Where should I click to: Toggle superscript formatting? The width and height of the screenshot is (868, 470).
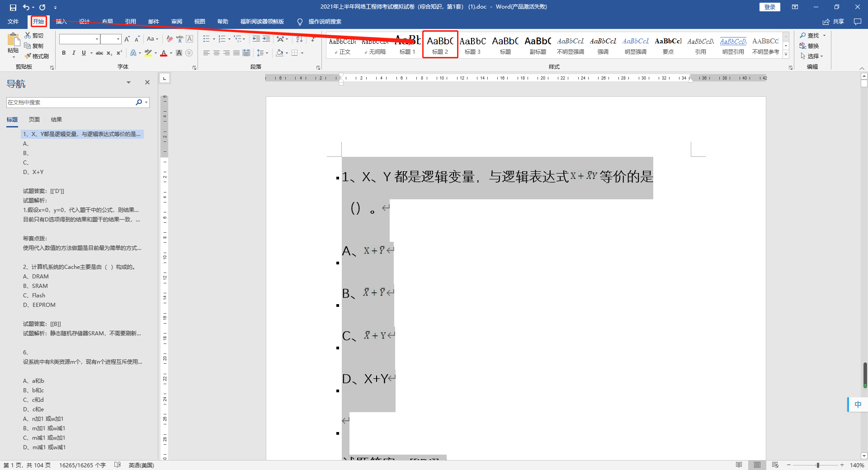119,53
